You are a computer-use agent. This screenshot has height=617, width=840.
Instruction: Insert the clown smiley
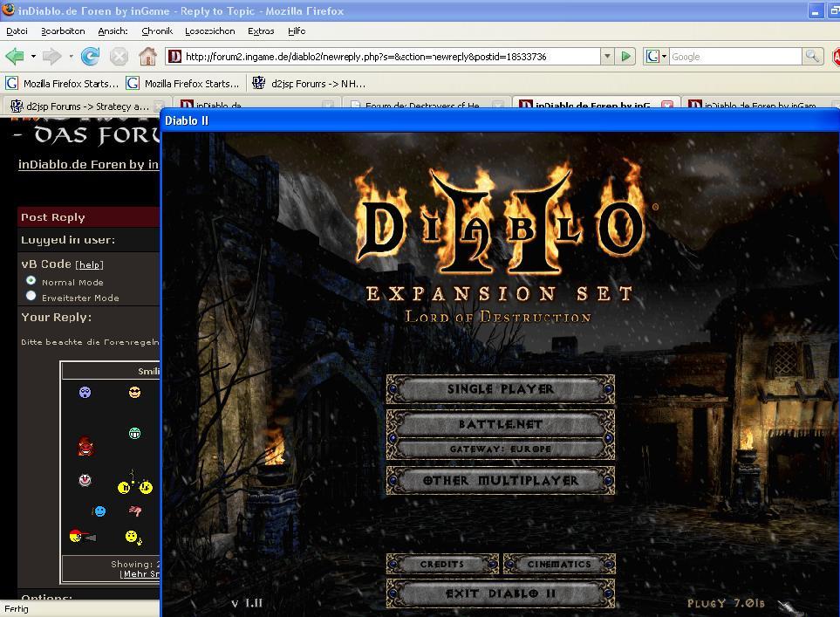pos(85,480)
